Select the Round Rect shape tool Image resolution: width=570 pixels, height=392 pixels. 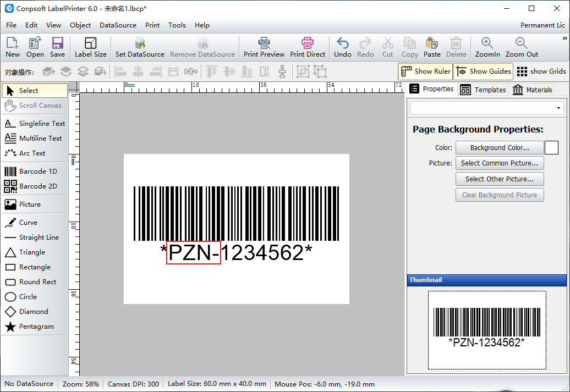35,282
